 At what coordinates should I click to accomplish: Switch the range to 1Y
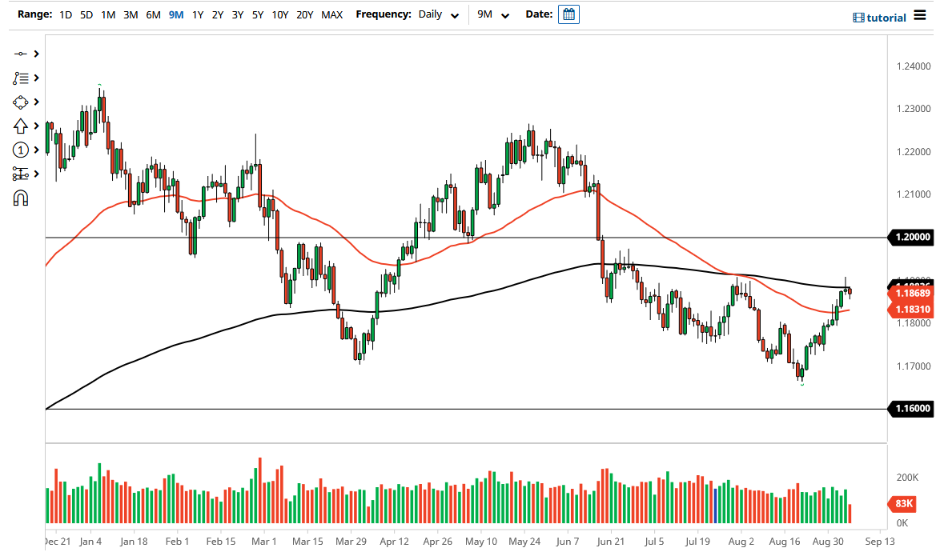tap(198, 14)
